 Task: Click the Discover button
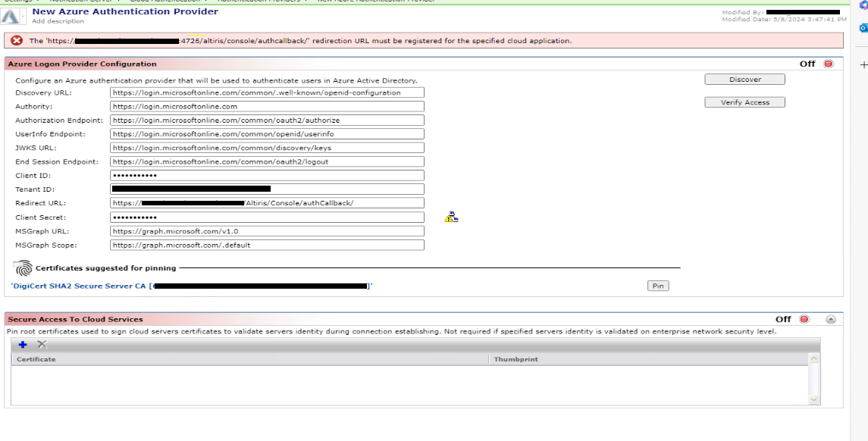click(744, 80)
